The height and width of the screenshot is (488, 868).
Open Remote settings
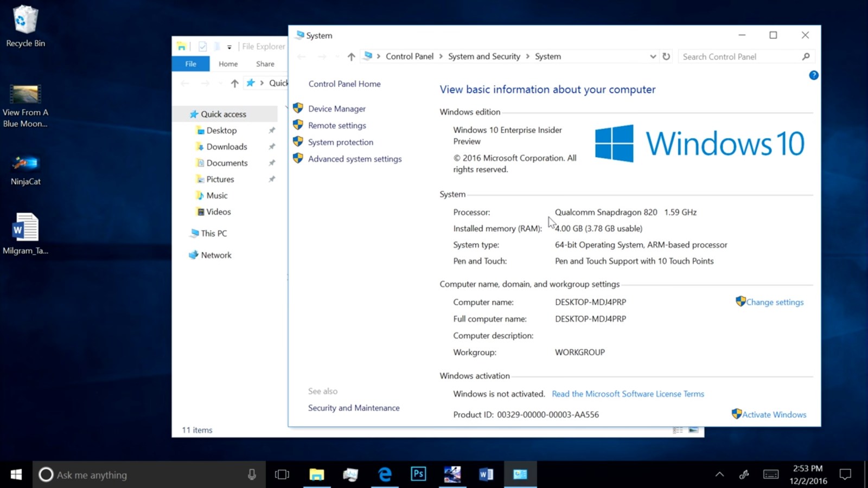click(x=337, y=125)
